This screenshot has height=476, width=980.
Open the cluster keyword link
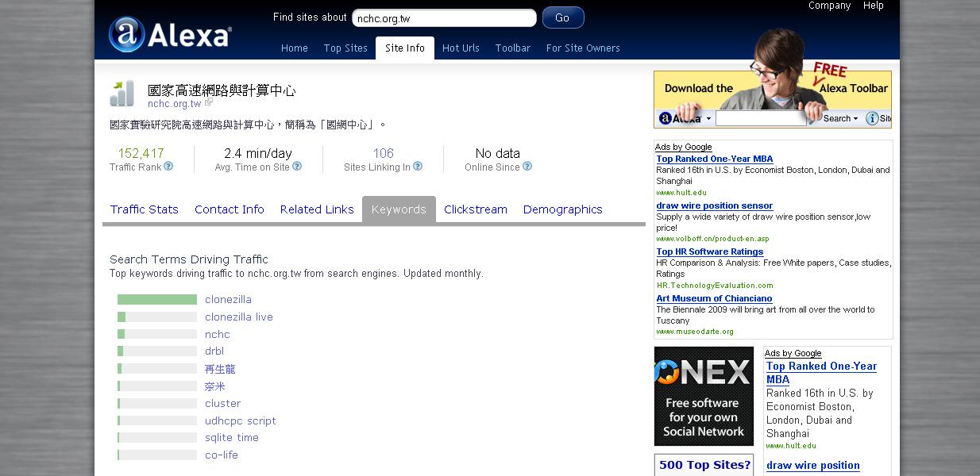222,404
